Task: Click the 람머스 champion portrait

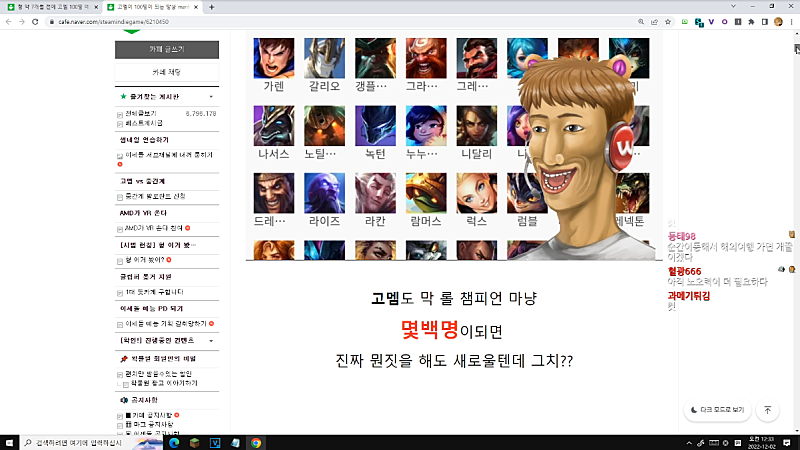Action: [426, 193]
